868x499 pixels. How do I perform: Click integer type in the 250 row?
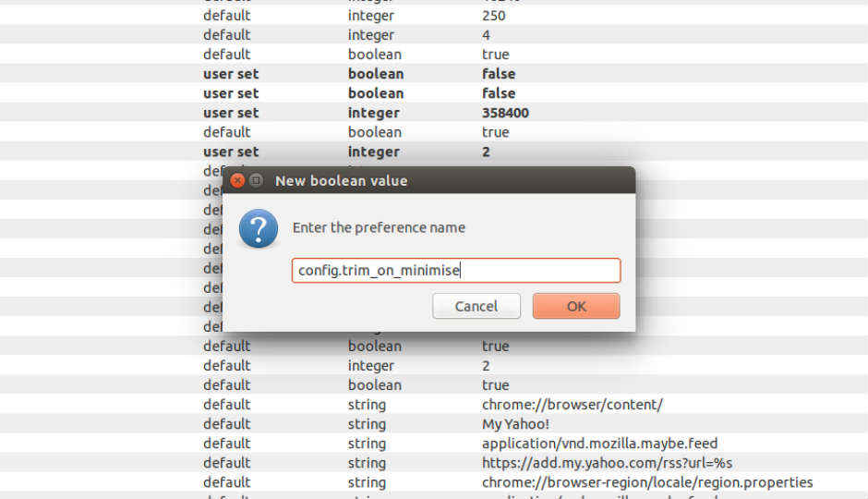(x=371, y=16)
